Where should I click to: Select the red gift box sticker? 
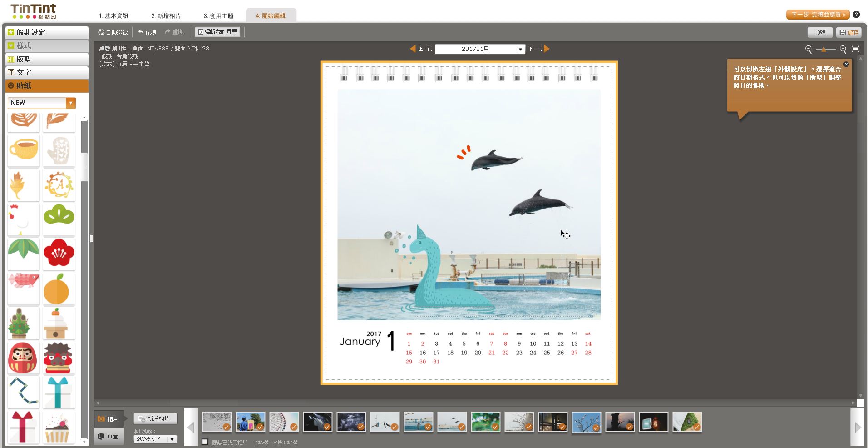(x=24, y=427)
